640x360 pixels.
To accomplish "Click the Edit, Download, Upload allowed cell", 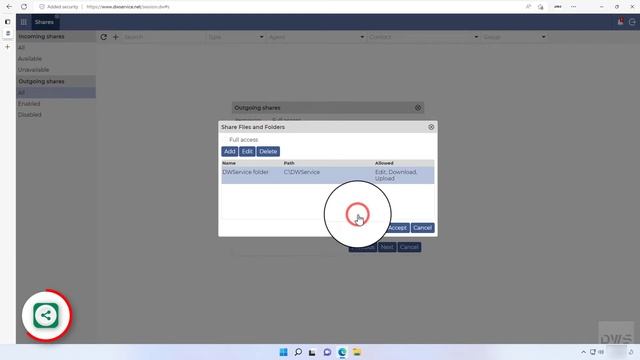I will pos(396,175).
